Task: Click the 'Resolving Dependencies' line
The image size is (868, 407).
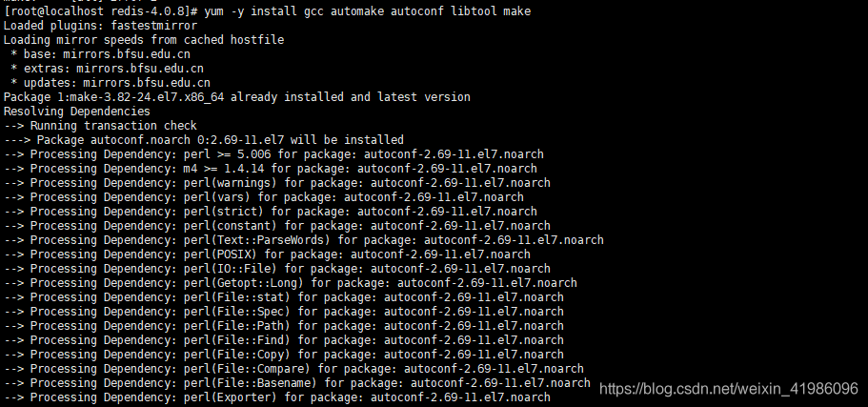Action: [76, 112]
